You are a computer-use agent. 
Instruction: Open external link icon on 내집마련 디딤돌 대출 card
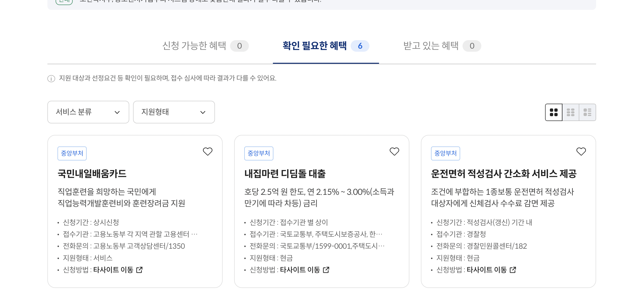click(326, 270)
